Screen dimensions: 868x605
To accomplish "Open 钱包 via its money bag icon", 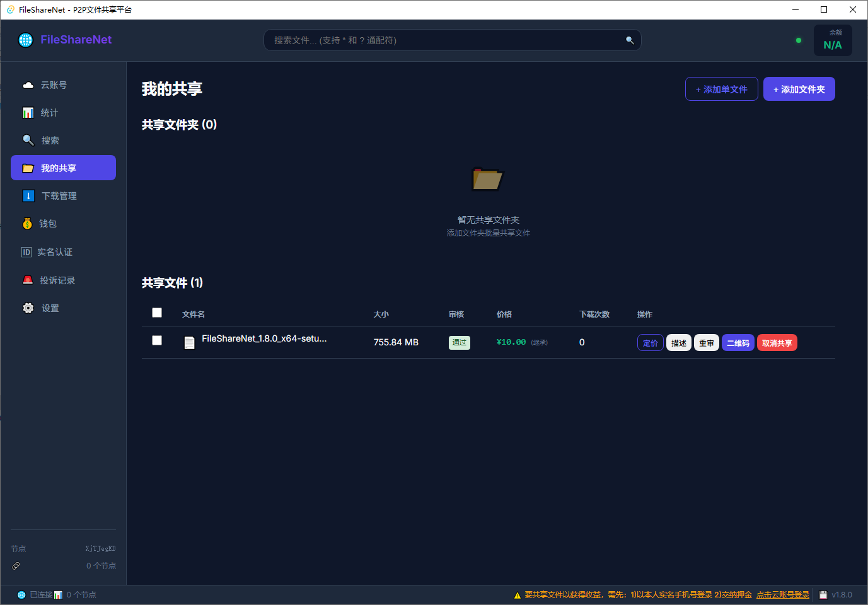I will pyautogui.click(x=27, y=224).
